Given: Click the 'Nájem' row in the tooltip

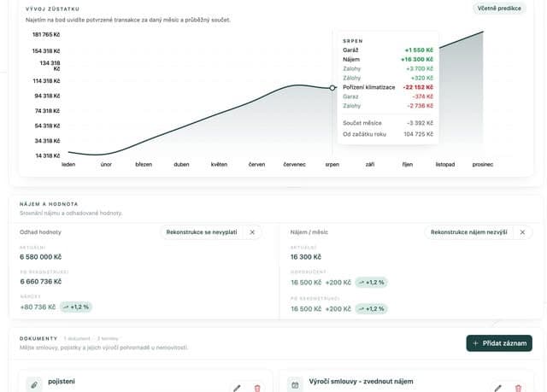Looking at the screenshot, I should click(388, 59).
